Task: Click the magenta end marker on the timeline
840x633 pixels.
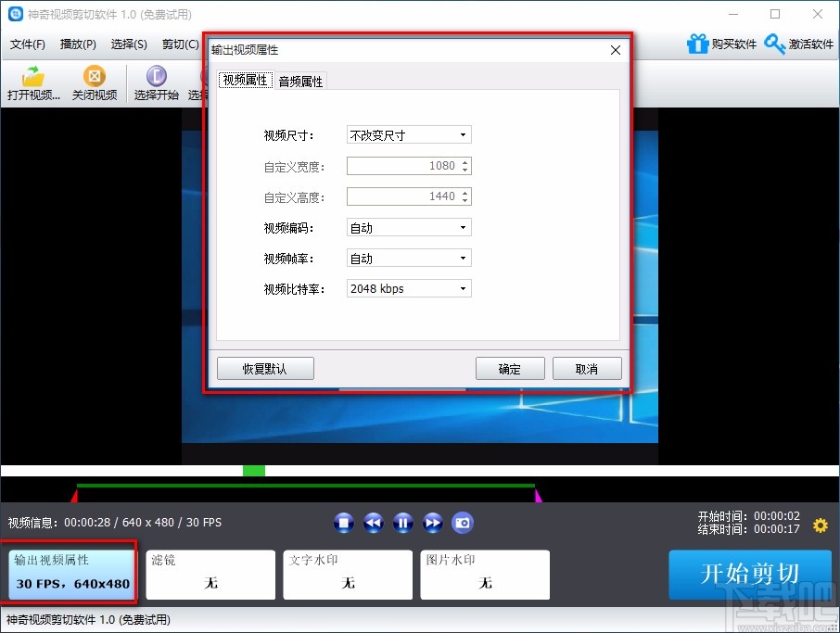Action: [538, 495]
